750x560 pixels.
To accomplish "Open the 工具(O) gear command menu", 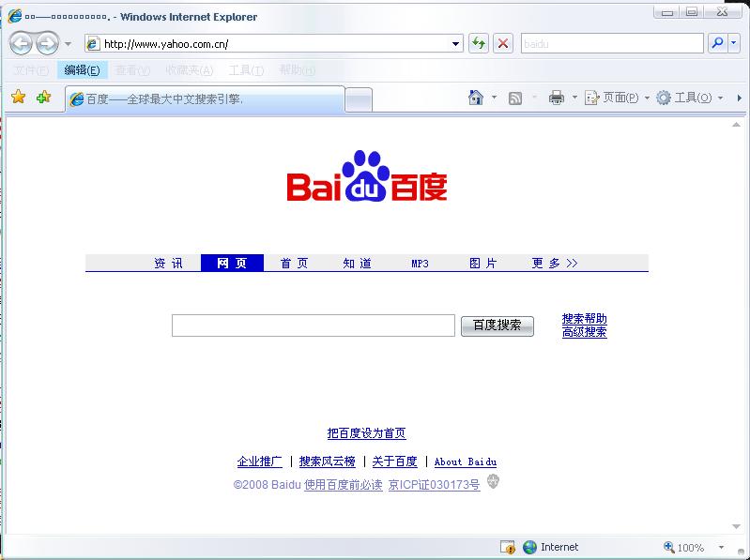I will 689,98.
